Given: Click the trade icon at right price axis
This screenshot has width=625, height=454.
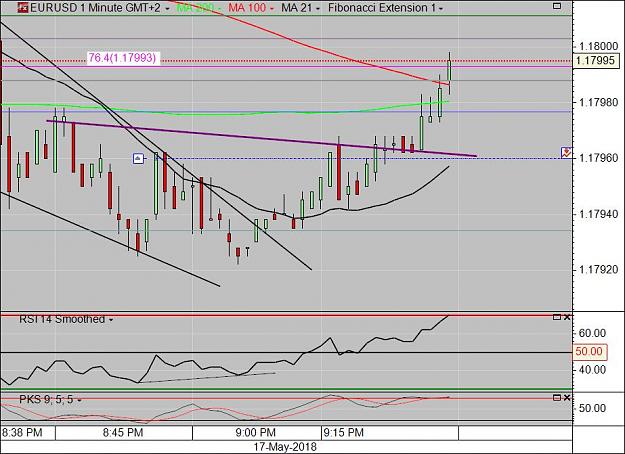Looking at the screenshot, I should (x=566, y=152).
